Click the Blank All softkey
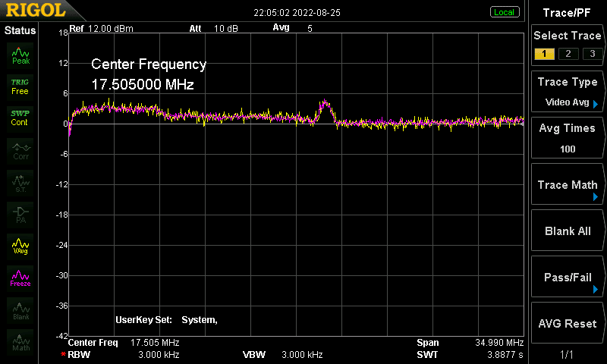607x364 pixels. point(568,231)
